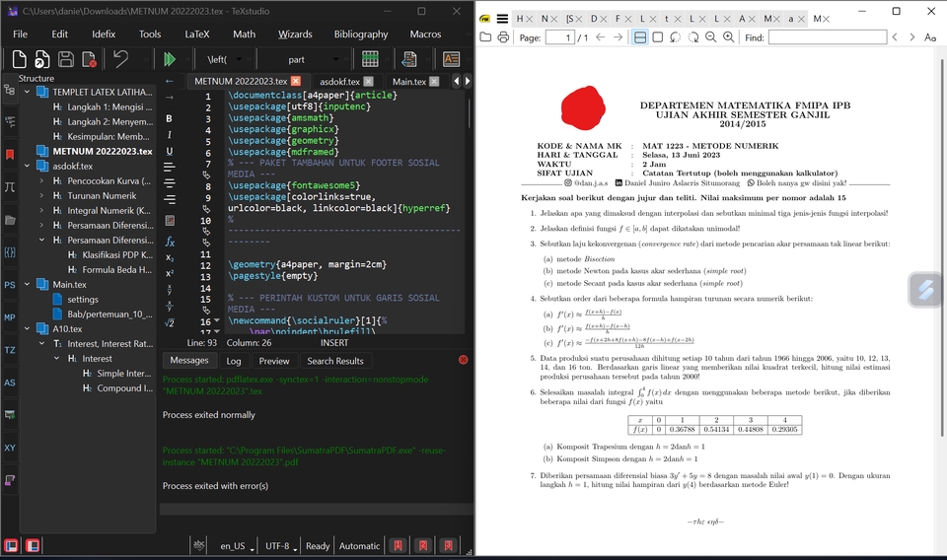Screen dimensions: 947x560
Task: Open the Wizards menu
Action: click(295, 34)
